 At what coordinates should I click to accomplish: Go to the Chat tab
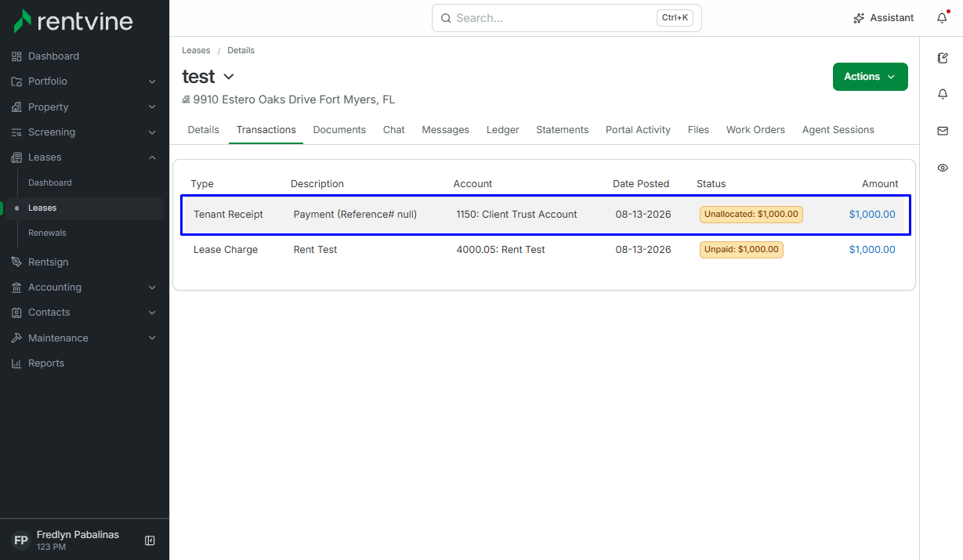point(394,130)
